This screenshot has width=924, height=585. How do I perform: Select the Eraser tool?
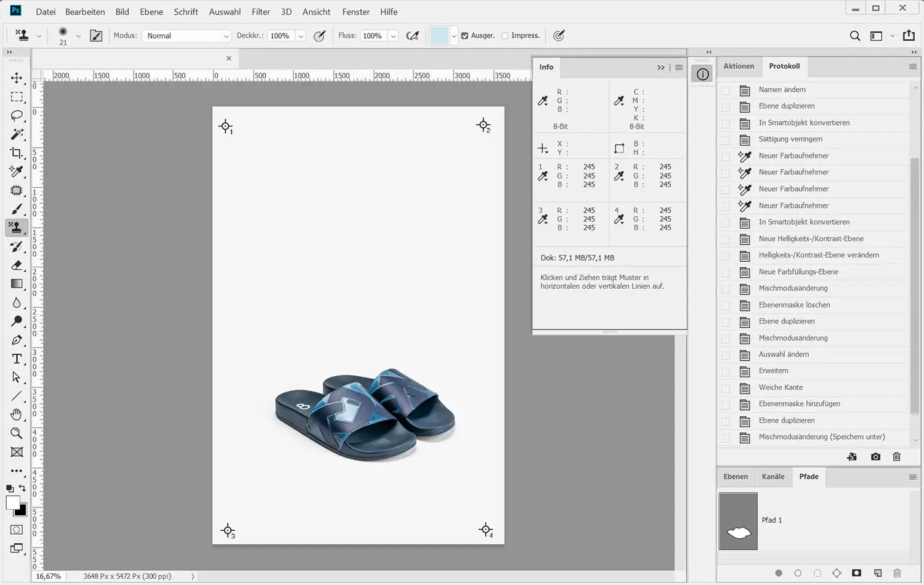[17, 265]
